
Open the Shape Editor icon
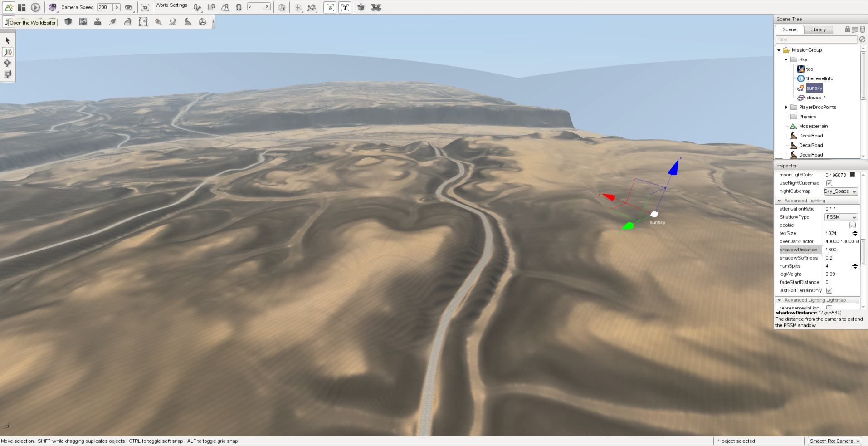(203, 22)
